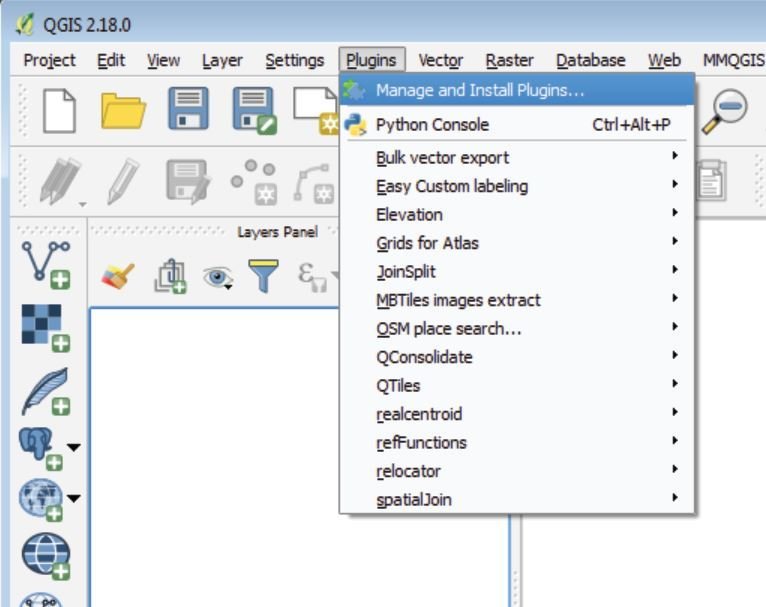Select relocator plugin entry

point(517,471)
